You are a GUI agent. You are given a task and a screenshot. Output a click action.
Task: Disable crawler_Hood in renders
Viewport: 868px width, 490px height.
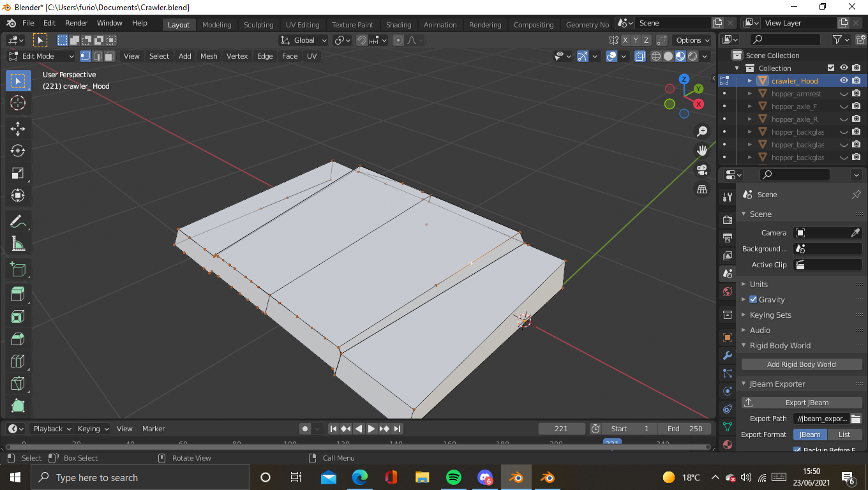[x=857, y=81]
